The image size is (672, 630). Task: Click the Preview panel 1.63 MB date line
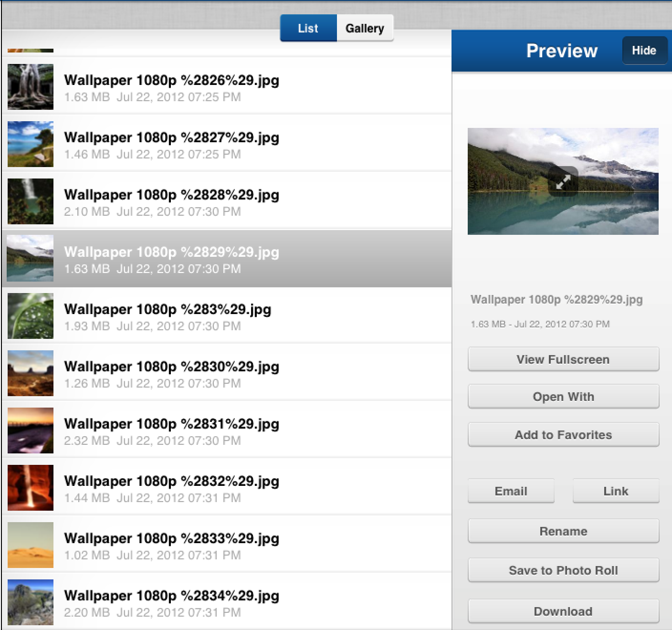click(540, 324)
